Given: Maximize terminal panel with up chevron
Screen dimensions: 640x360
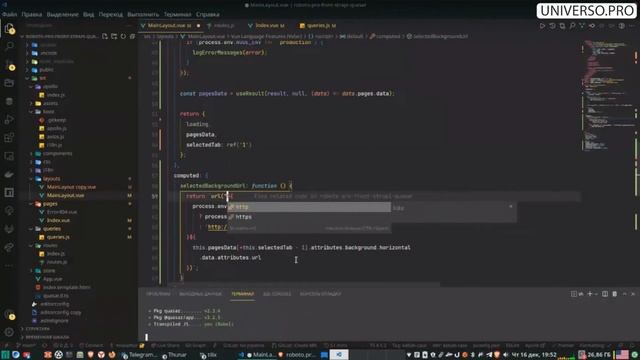Looking at the screenshot, I should 624,294.
